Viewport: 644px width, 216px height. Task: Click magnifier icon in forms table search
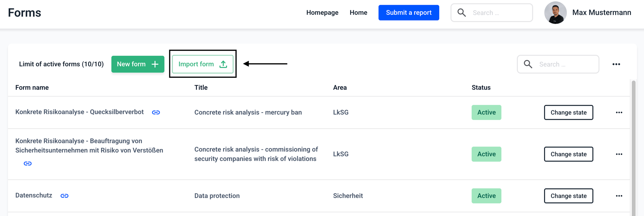(x=528, y=64)
